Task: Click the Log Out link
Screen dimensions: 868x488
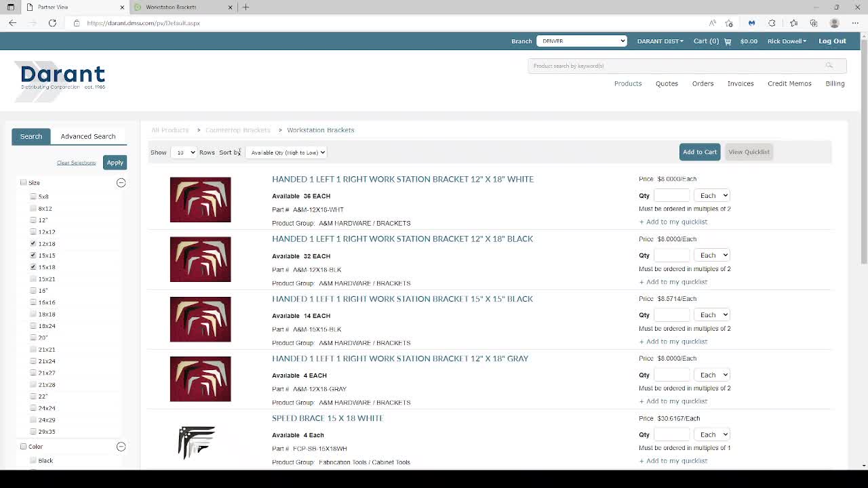Action: (832, 41)
